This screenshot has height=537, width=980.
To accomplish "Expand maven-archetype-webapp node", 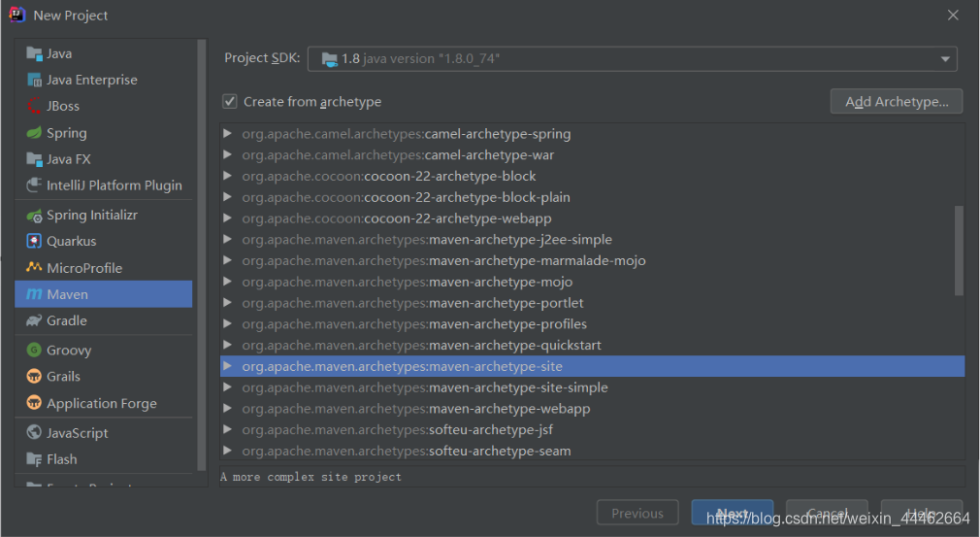I will pos(227,408).
